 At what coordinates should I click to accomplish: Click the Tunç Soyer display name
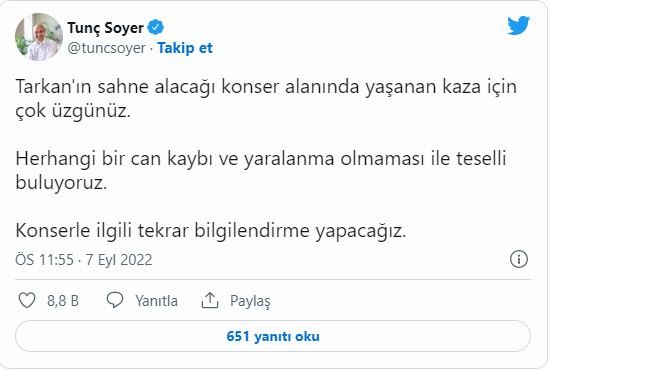pyautogui.click(x=105, y=28)
